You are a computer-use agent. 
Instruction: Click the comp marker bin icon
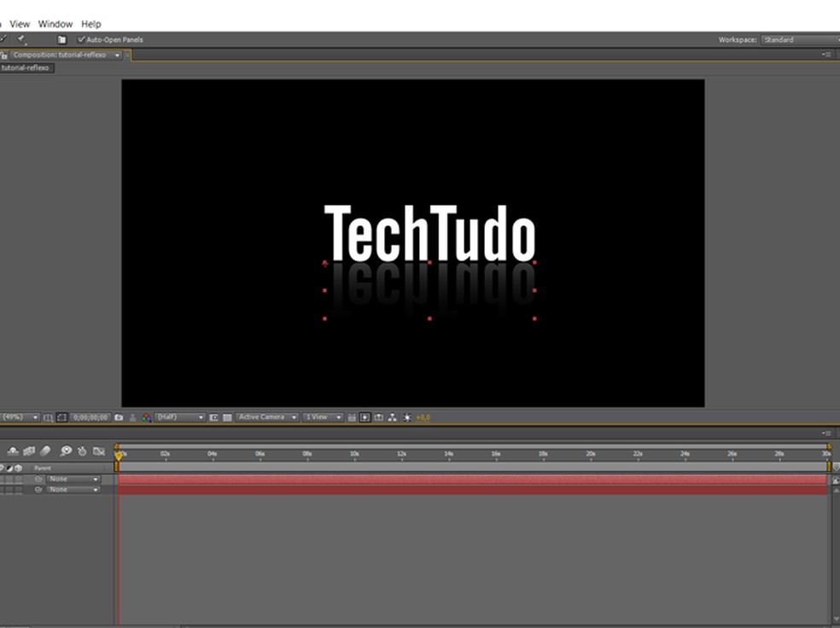coord(836,468)
